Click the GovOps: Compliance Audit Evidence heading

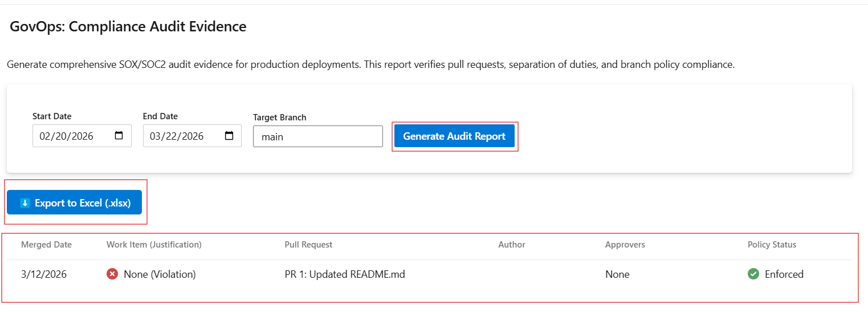(128, 26)
